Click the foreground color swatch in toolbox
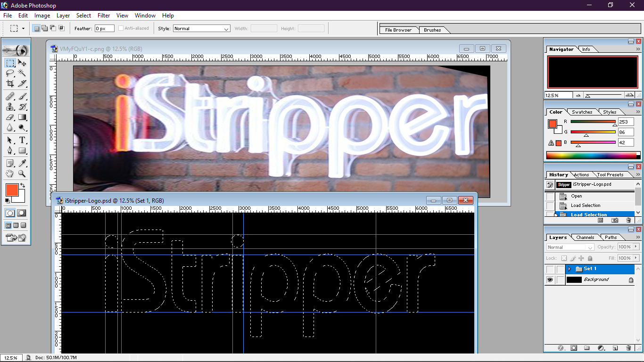The height and width of the screenshot is (362, 644). 11,190
